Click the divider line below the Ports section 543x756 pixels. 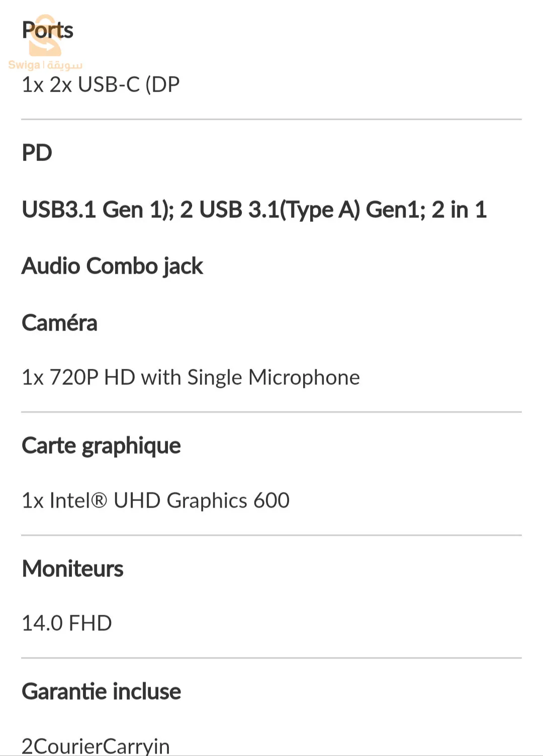(x=271, y=119)
